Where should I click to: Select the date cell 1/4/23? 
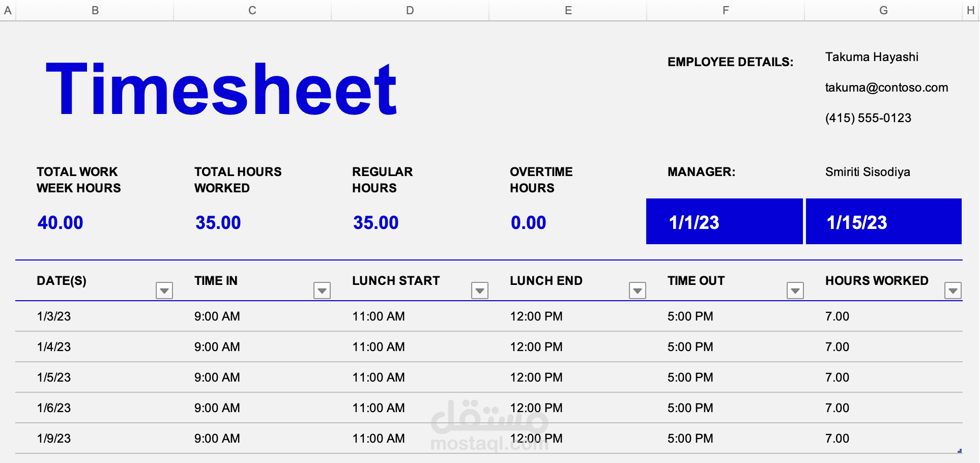[53, 347]
